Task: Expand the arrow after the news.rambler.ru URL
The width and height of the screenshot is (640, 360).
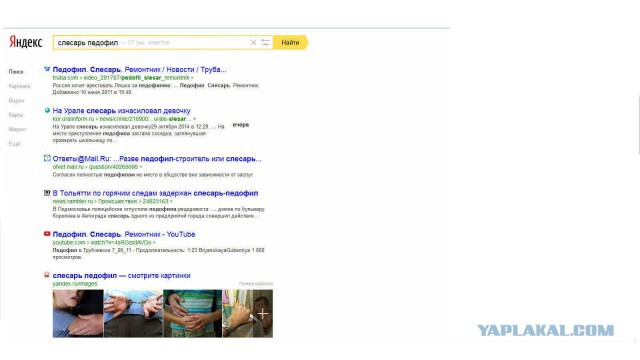Action: pyautogui.click(x=171, y=201)
